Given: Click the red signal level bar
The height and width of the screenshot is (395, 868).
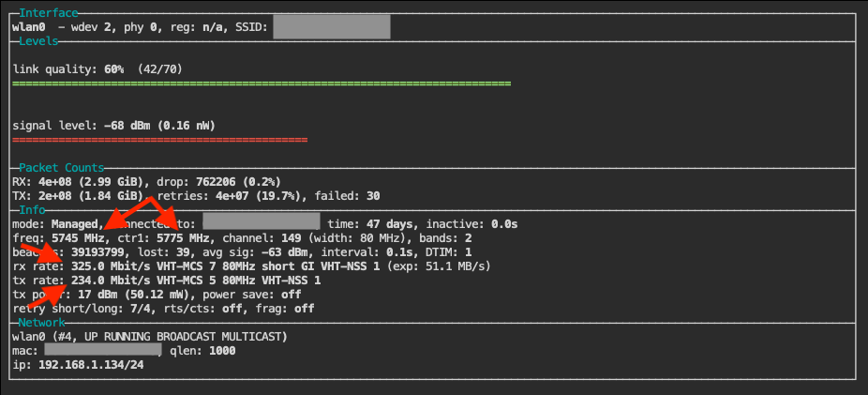Looking at the screenshot, I should [x=160, y=140].
